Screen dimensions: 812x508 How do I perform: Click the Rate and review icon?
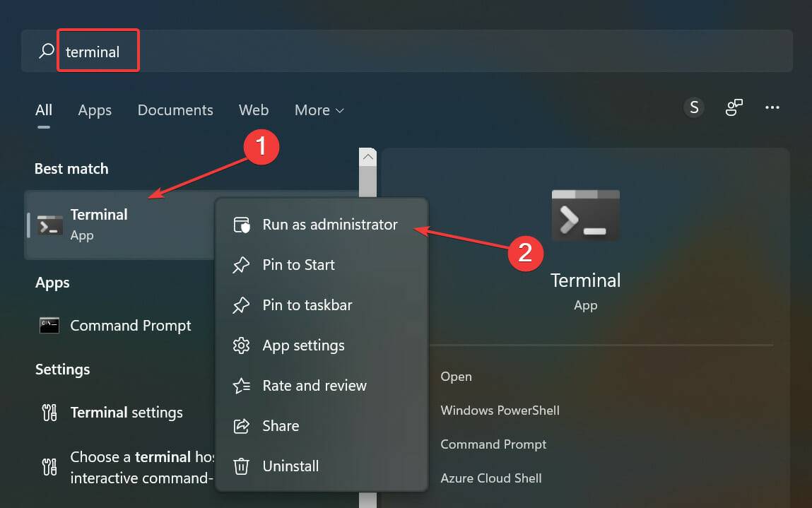point(241,385)
